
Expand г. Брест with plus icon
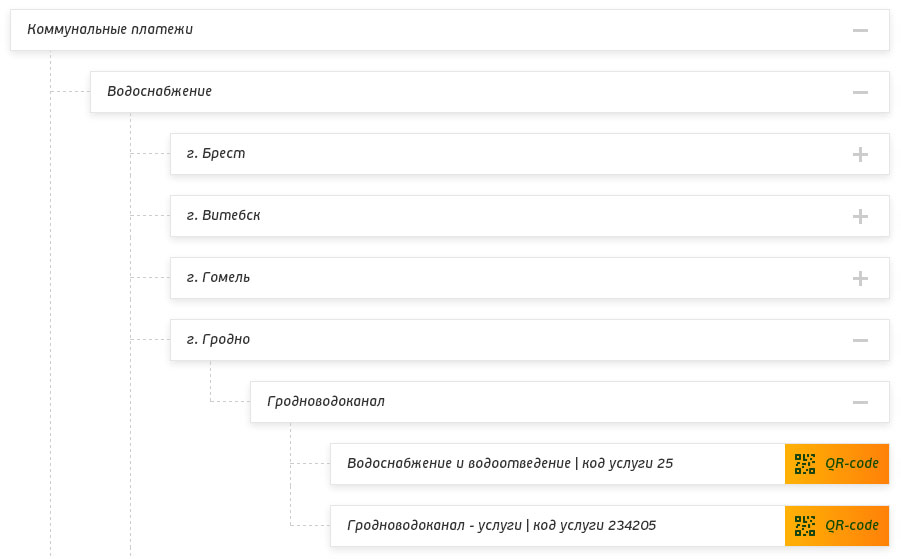860,154
